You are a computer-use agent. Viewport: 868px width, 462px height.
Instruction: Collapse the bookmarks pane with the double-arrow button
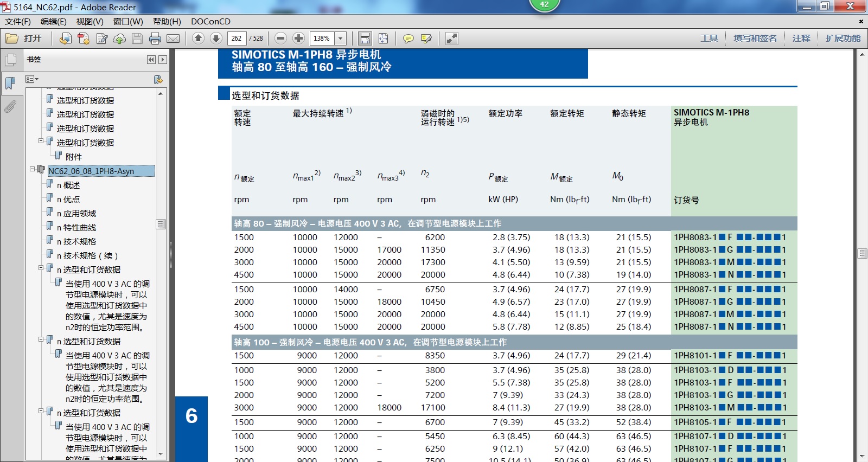tap(151, 60)
